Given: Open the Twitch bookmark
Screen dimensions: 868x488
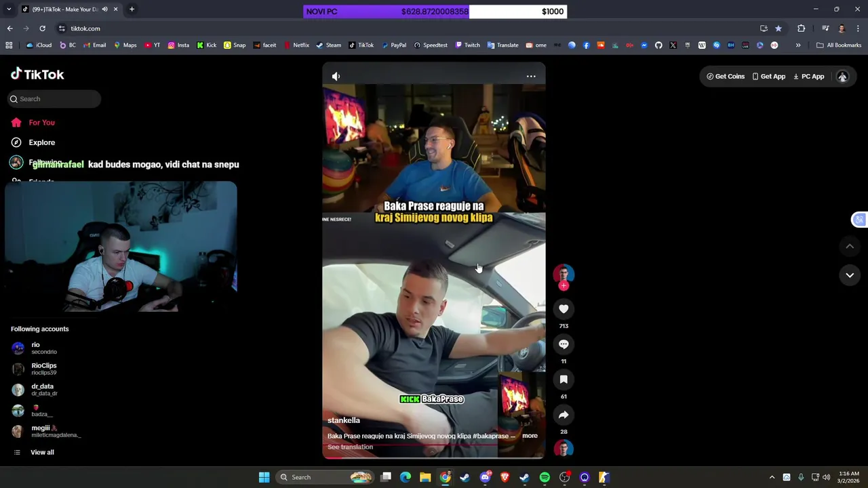Looking at the screenshot, I should pos(467,45).
